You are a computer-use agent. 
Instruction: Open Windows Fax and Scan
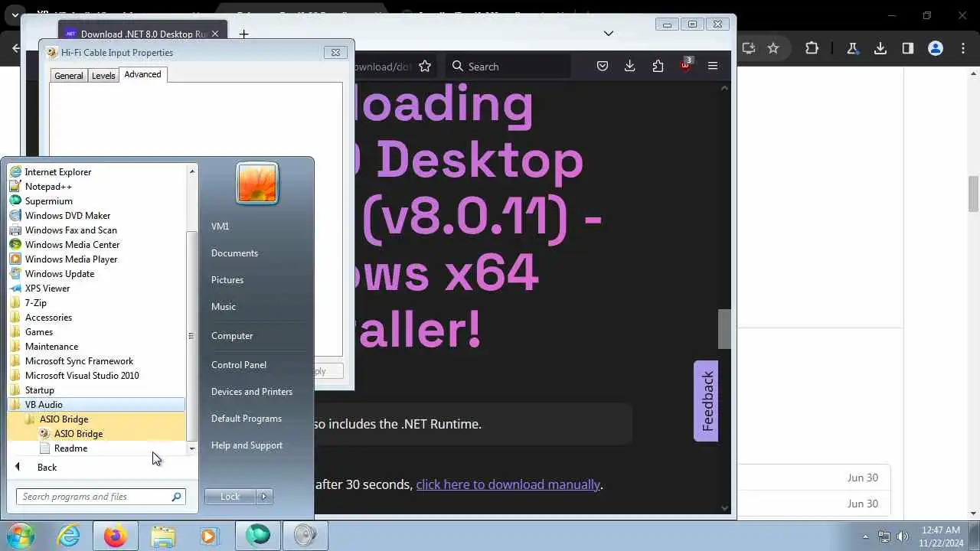[70, 230]
